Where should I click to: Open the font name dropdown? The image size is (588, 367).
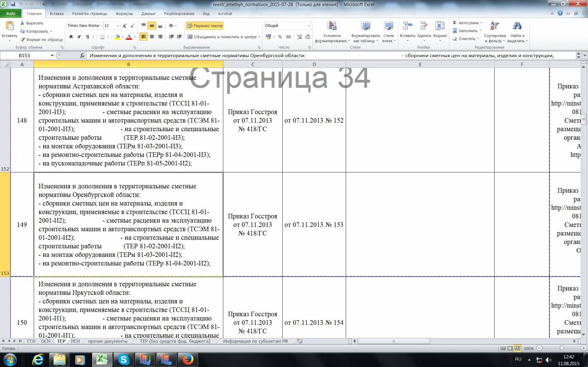tap(101, 26)
